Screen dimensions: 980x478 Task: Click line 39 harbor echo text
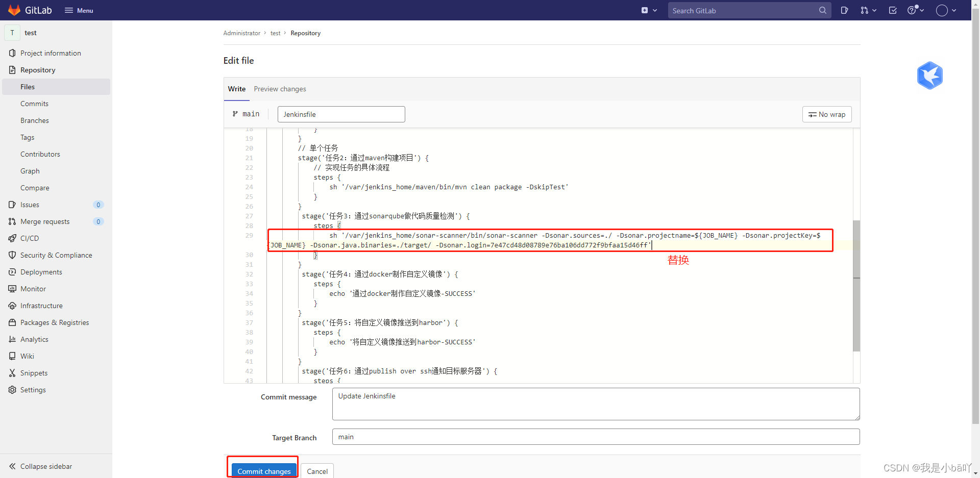coord(402,342)
